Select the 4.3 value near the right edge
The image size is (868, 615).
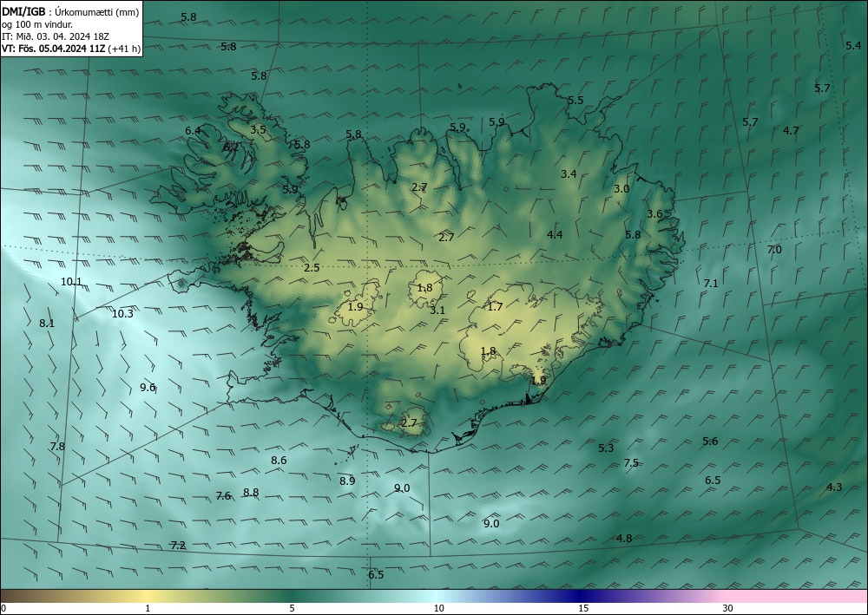pos(834,487)
